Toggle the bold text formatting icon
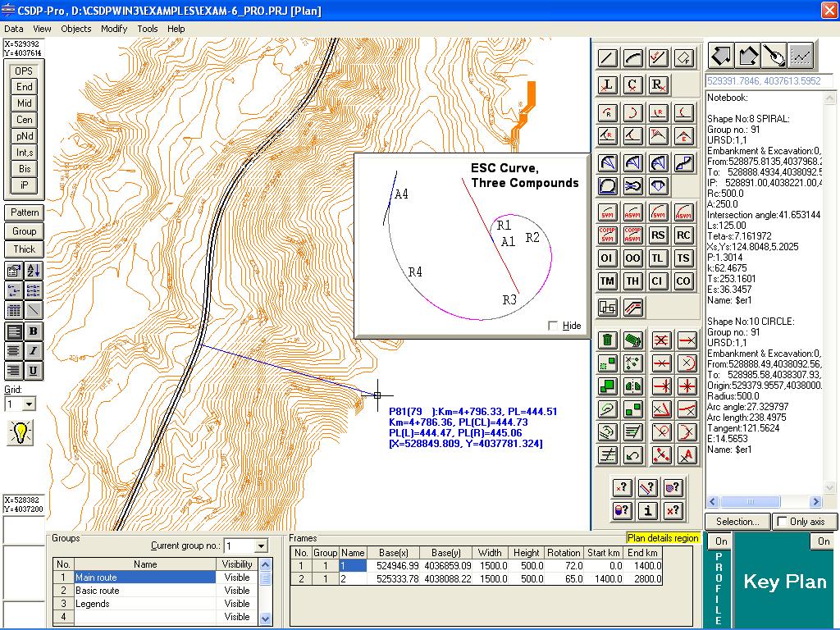 pos(34,331)
